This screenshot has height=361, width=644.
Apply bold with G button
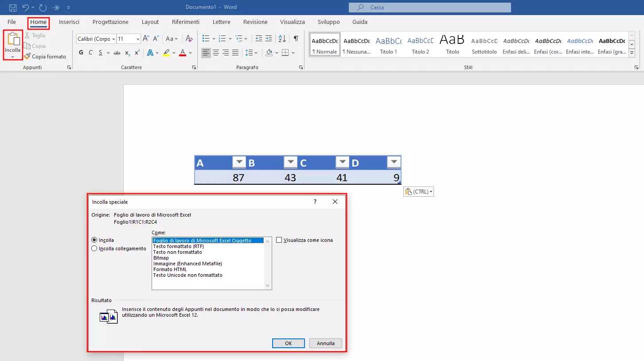pyautogui.click(x=81, y=53)
